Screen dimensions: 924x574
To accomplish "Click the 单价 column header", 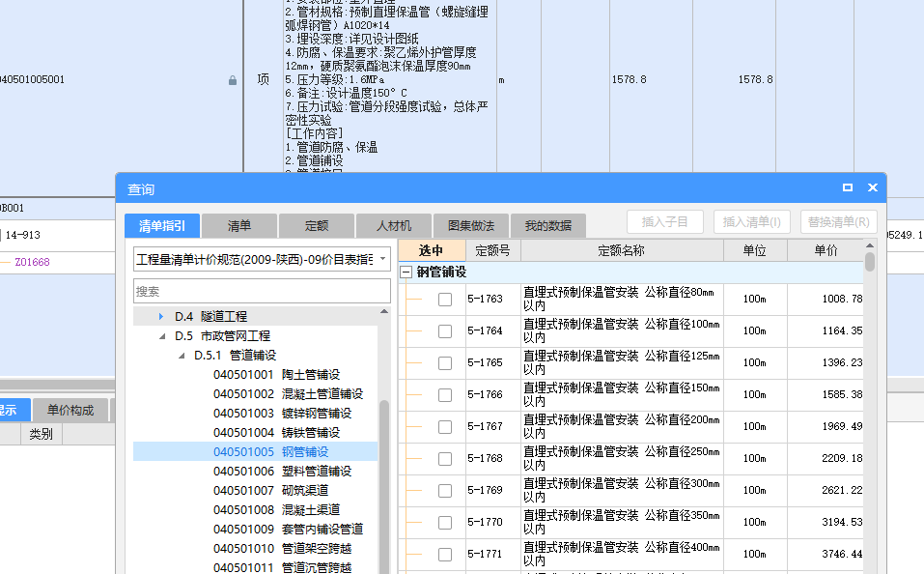I will click(x=826, y=250).
